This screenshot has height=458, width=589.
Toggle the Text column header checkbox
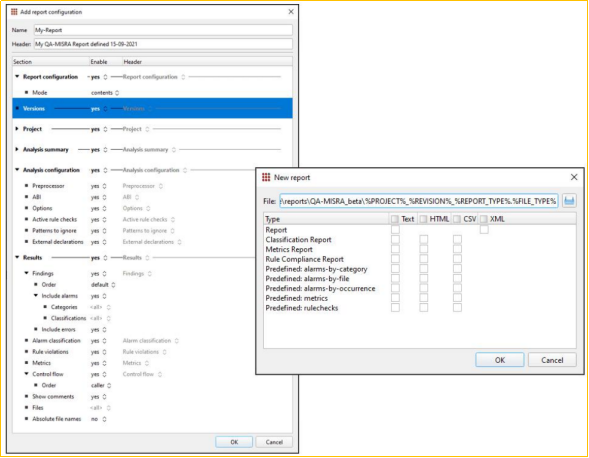[395, 219]
